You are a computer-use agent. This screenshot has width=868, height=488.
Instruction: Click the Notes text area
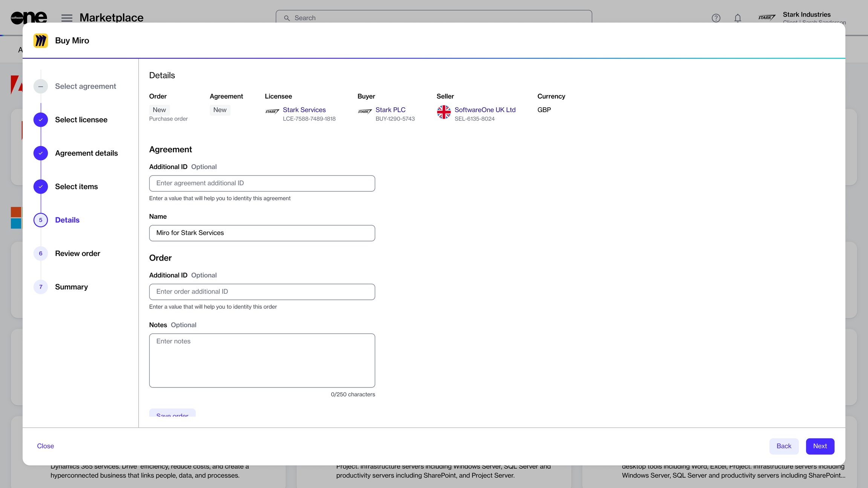click(x=262, y=360)
